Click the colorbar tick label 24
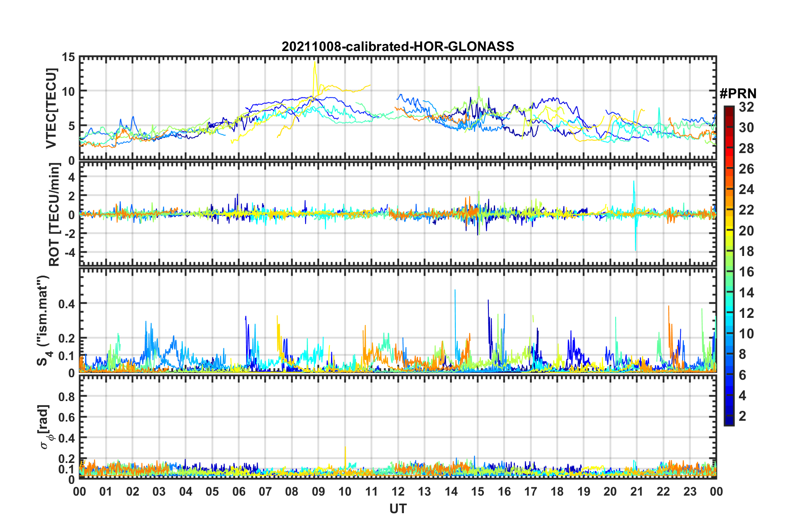 coord(746,189)
